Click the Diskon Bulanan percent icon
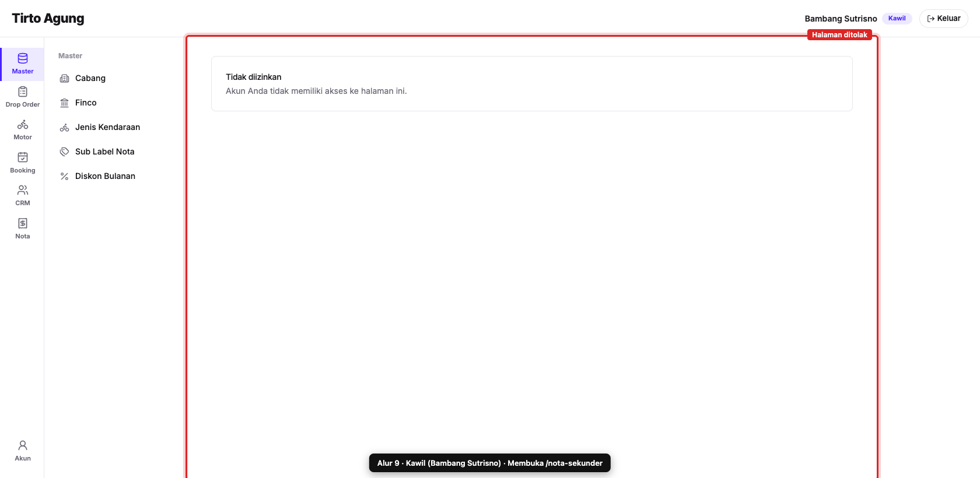Image resolution: width=980 pixels, height=478 pixels. [65, 176]
